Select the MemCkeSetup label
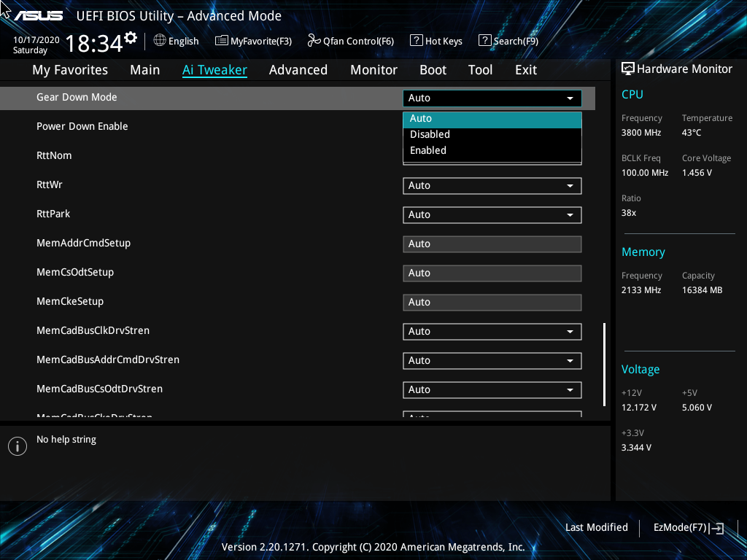The width and height of the screenshot is (747, 560). pyautogui.click(x=70, y=301)
